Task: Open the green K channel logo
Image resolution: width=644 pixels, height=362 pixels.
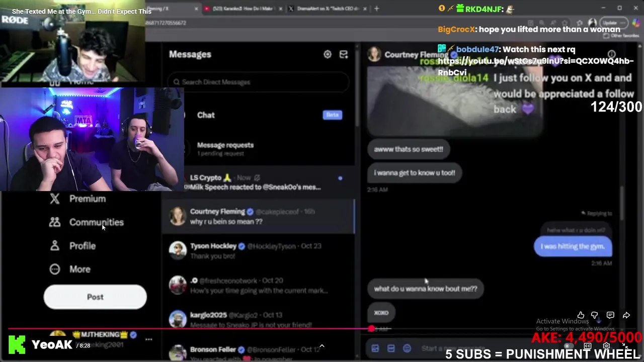Action: pyautogui.click(x=17, y=345)
